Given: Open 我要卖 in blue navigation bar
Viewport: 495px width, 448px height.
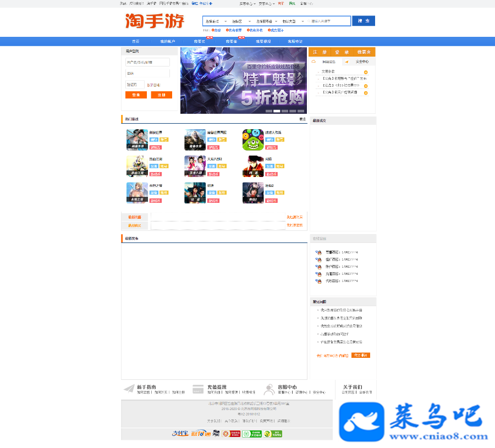Looking at the screenshot, I should tap(232, 41).
